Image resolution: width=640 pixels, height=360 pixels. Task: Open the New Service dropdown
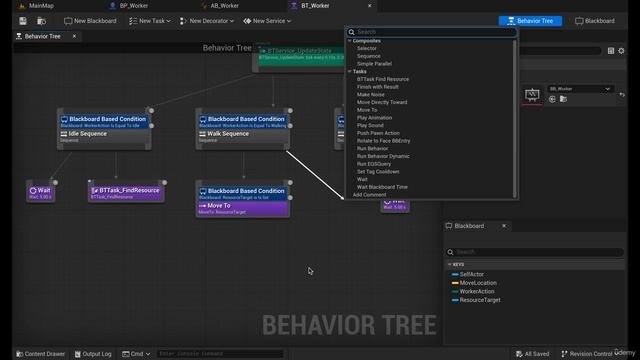(267, 21)
